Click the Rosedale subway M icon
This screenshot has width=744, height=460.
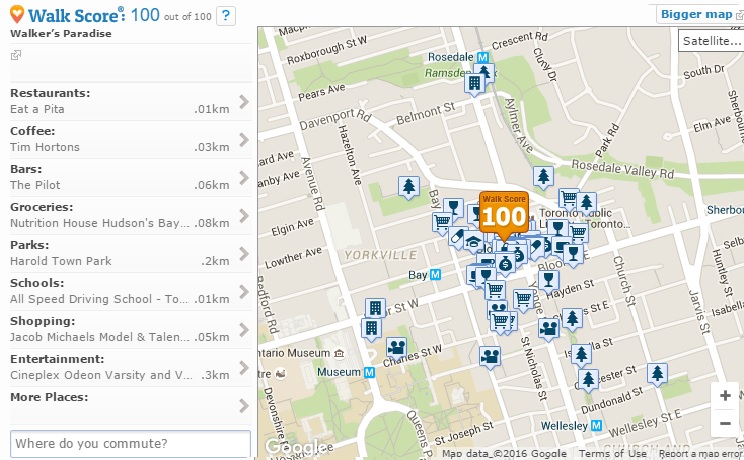click(x=483, y=57)
